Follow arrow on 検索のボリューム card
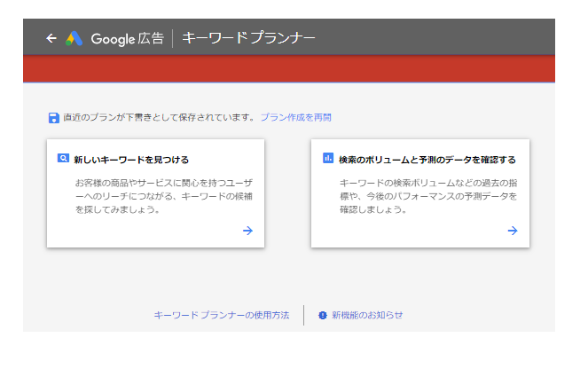 [x=513, y=231]
